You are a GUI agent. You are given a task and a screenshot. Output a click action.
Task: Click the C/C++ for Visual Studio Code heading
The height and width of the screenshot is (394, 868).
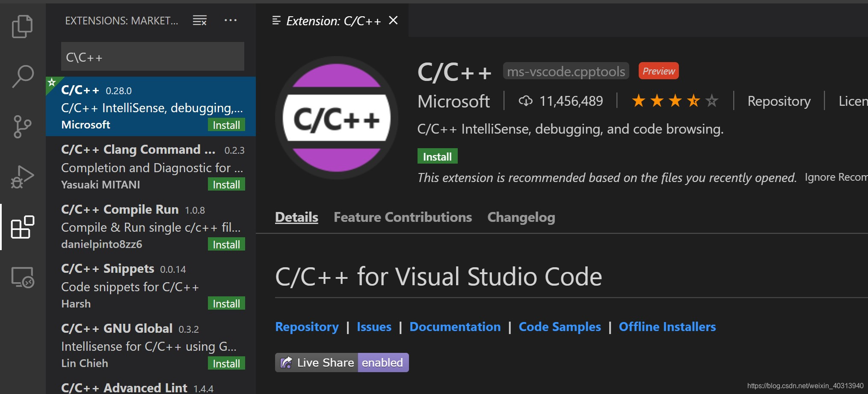[438, 277]
